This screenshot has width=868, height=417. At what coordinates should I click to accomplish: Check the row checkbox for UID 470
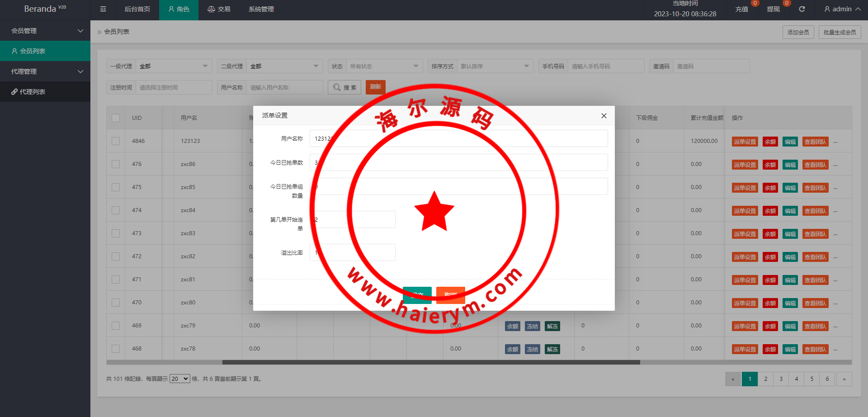116,303
